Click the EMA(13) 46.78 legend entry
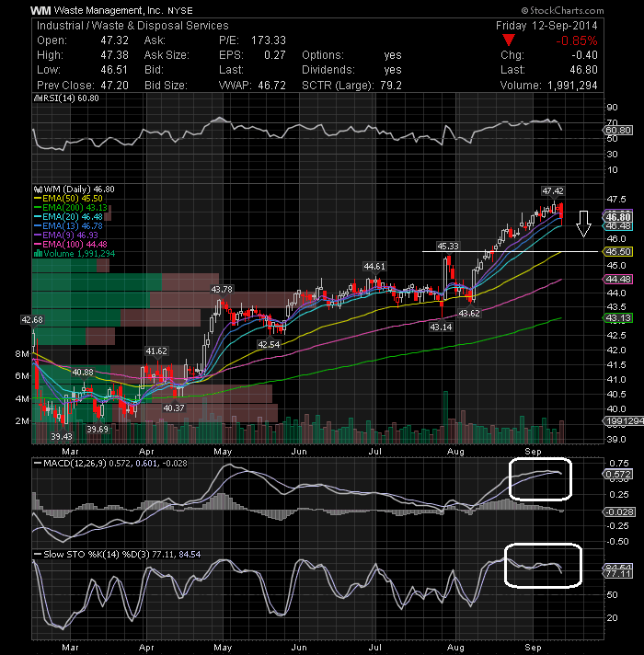Viewport: 644px width, 655px height. click(x=68, y=226)
